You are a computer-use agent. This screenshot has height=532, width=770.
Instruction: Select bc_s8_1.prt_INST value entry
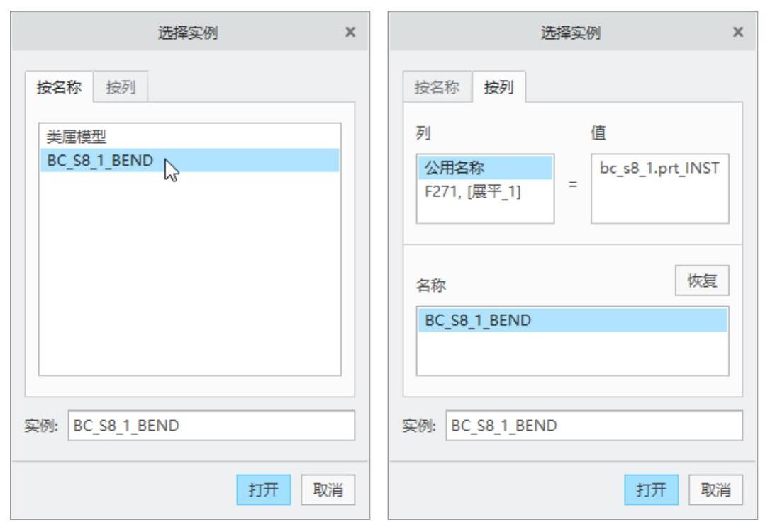pyautogui.click(x=659, y=169)
